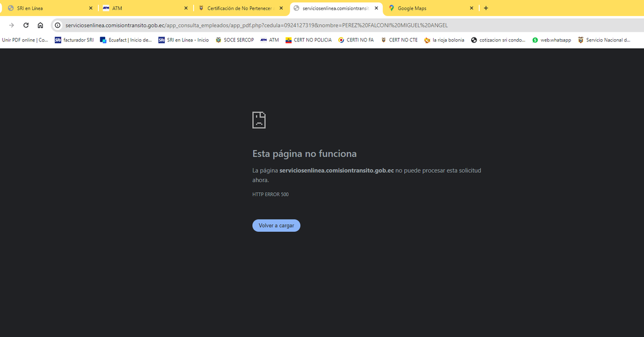
Task: Open cotizacion sri condo bookmark
Action: click(x=499, y=40)
